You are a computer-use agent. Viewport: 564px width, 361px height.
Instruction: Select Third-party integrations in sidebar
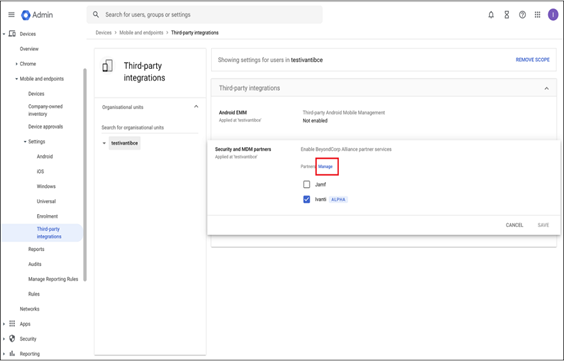tap(42, 233)
